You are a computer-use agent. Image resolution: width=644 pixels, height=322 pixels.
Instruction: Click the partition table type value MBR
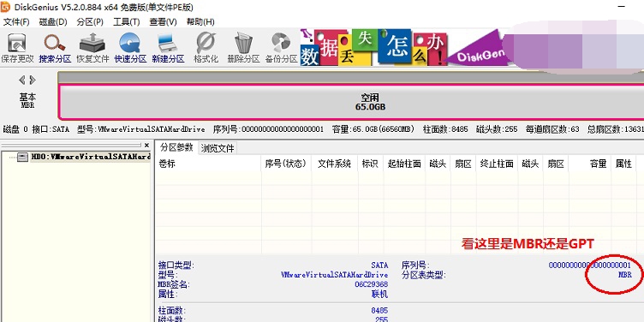click(624, 275)
